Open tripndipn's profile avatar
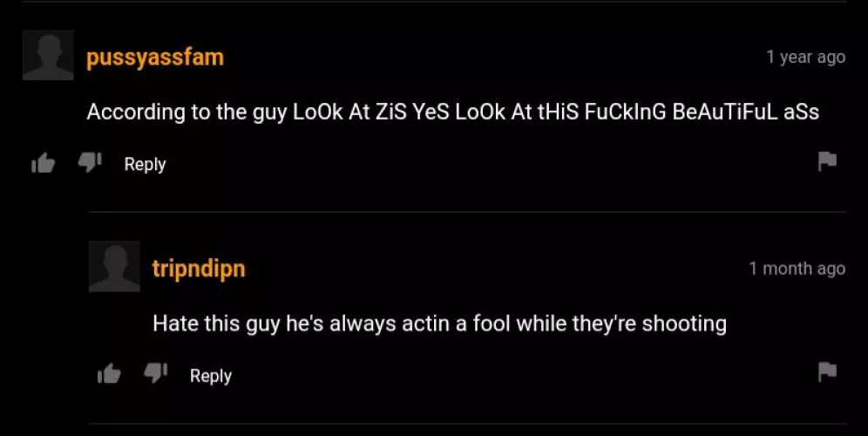 (114, 267)
